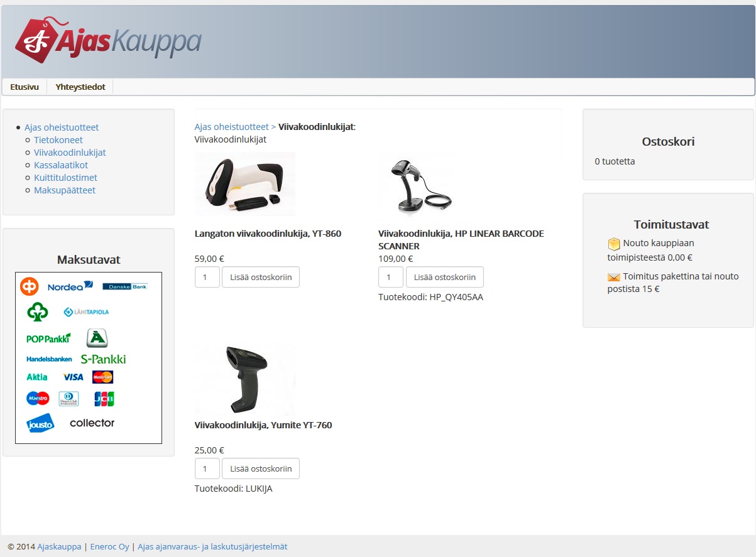Click the POP Pankki logo

(x=48, y=338)
